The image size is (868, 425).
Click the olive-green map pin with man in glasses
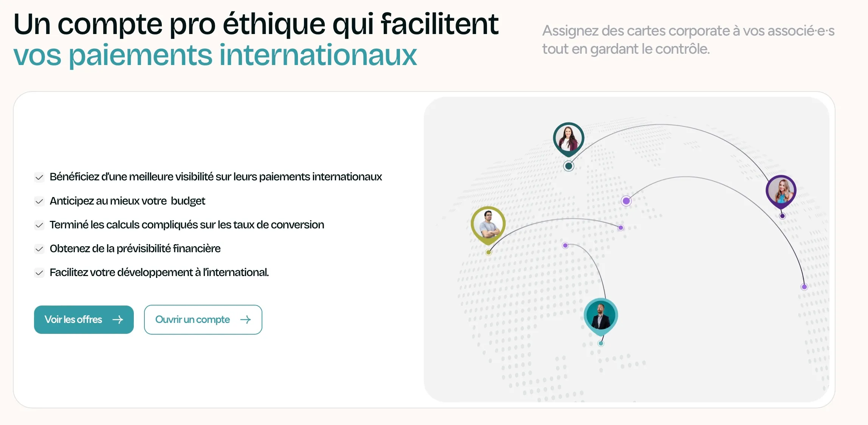click(x=488, y=224)
